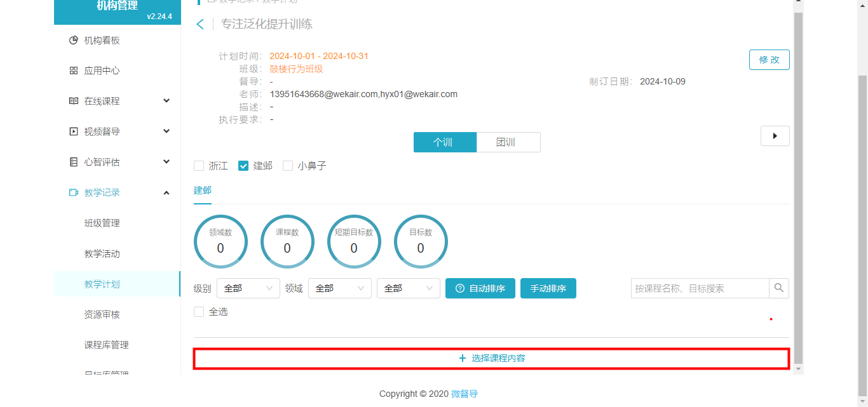Switch to the 个训 tab

[445, 142]
